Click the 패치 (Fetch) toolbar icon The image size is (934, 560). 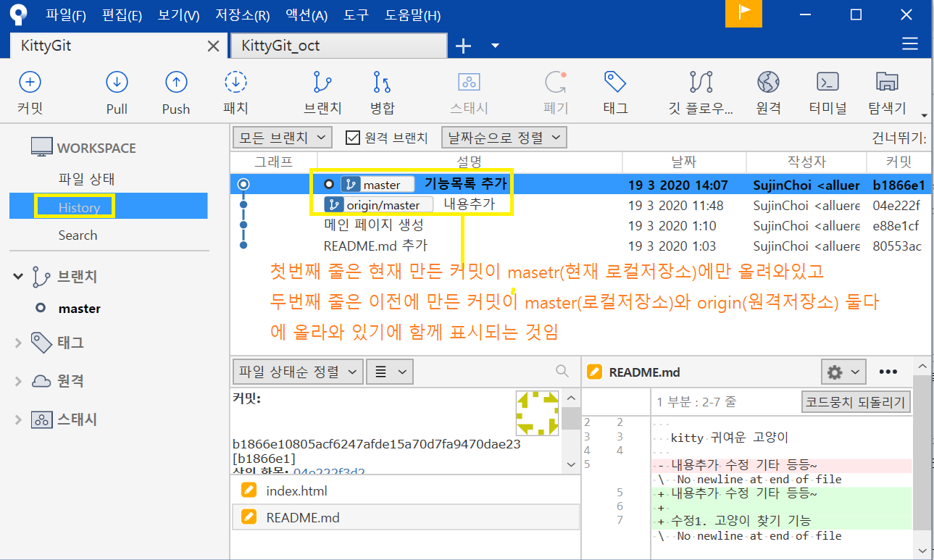[235, 83]
